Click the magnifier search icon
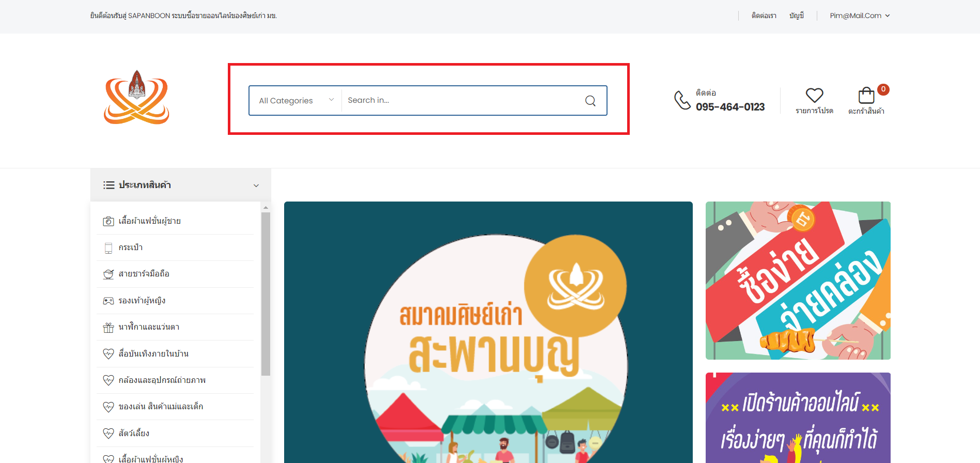Viewport: 980px width, 463px height. point(590,101)
